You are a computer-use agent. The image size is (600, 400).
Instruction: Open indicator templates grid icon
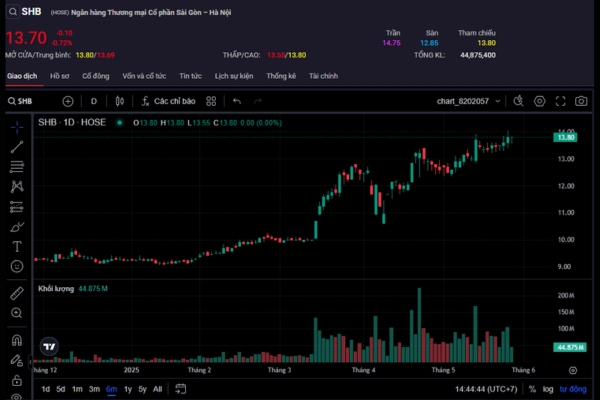click(211, 101)
